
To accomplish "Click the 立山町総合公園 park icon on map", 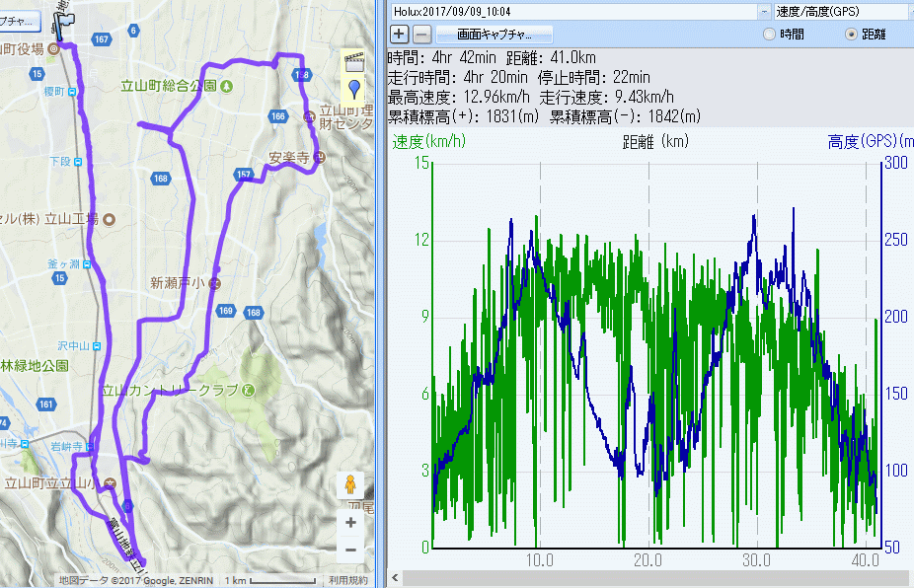I will pos(227,86).
